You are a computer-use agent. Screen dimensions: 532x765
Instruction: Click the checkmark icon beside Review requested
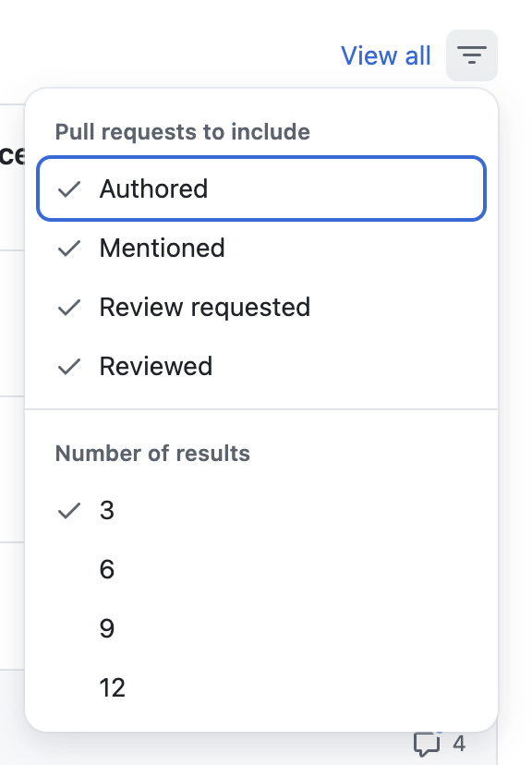pyautogui.click(x=69, y=308)
